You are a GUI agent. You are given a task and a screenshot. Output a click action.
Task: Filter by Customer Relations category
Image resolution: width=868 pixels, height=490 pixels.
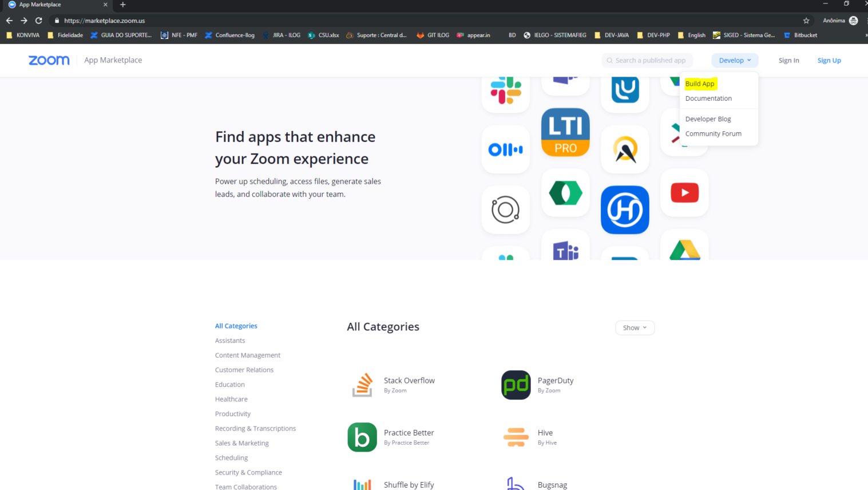click(x=244, y=370)
